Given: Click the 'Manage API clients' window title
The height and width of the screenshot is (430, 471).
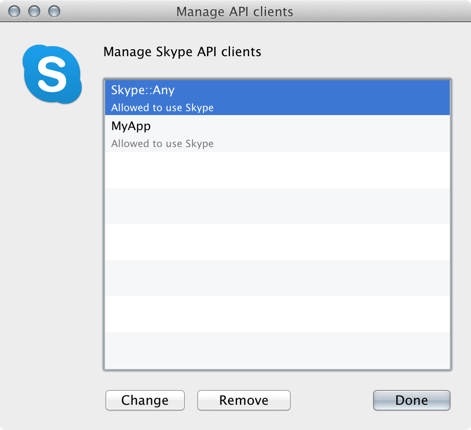Looking at the screenshot, I should click(x=235, y=12).
